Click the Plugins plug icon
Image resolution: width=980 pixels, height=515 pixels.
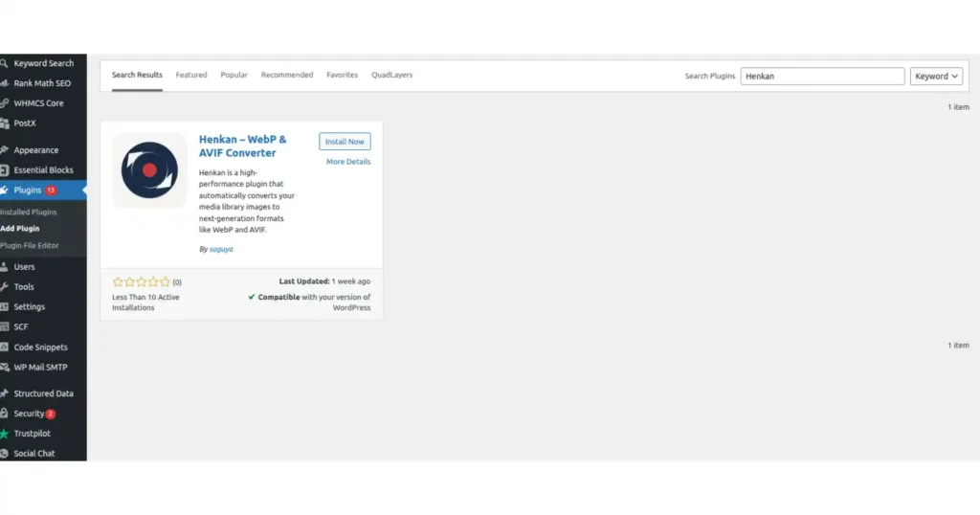click(x=4, y=190)
